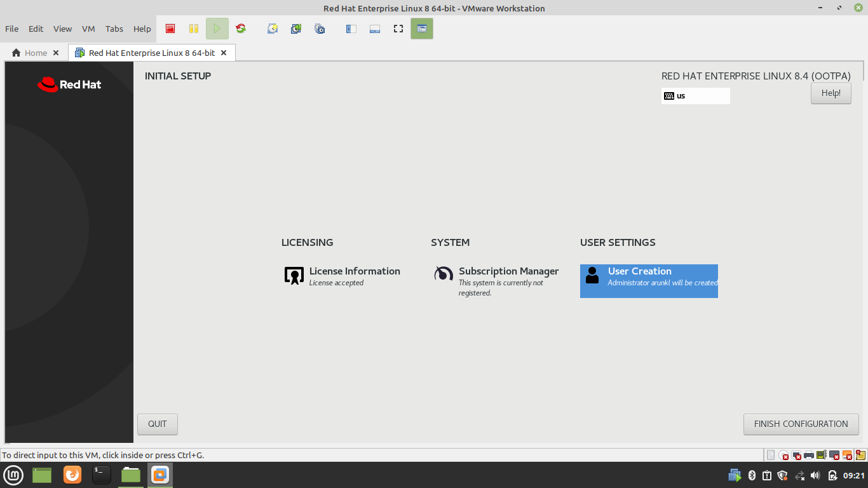This screenshot has width=868, height=488.
Task: Click the orange removable device status icon
Action: point(847,455)
